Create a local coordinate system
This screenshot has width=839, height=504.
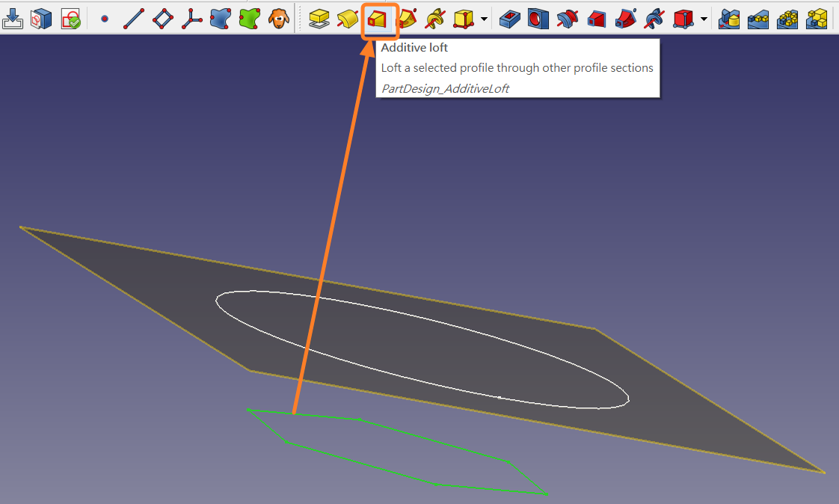coord(191,19)
